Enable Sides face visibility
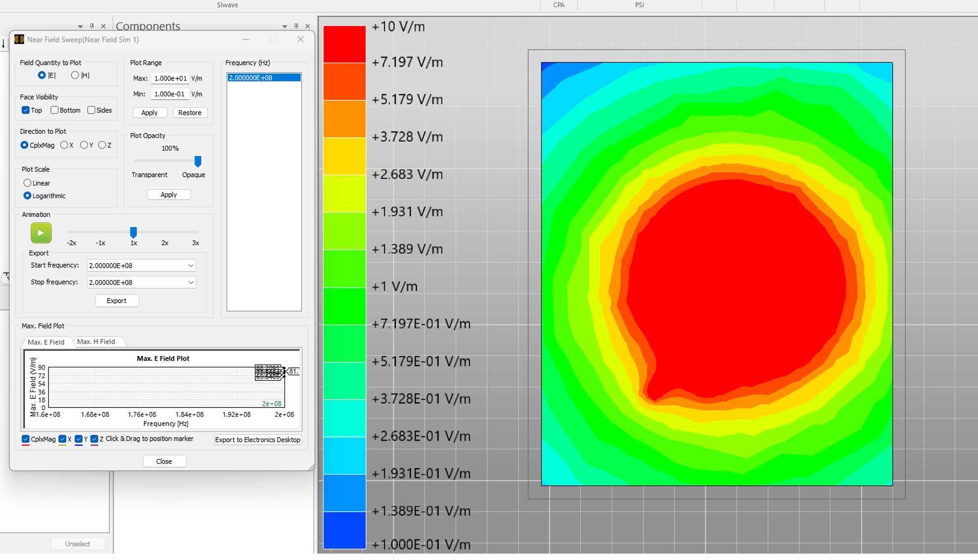 [91, 110]
